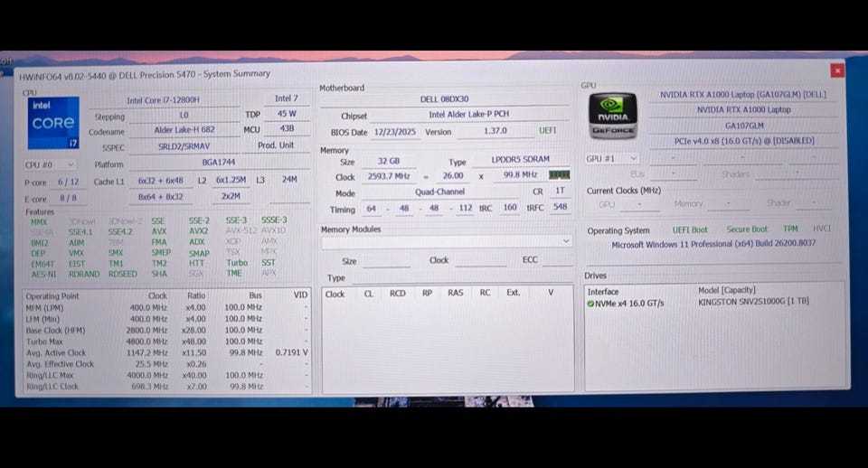The image size is (868, 468).
Task: Click the Turbo feature flag
Action: pyautogui.click(x=237, y=263)
